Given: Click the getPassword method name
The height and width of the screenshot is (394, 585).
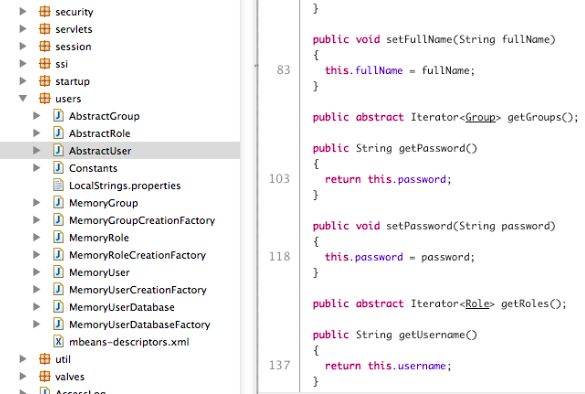Looking at the screenshot, I should [438, 148].
